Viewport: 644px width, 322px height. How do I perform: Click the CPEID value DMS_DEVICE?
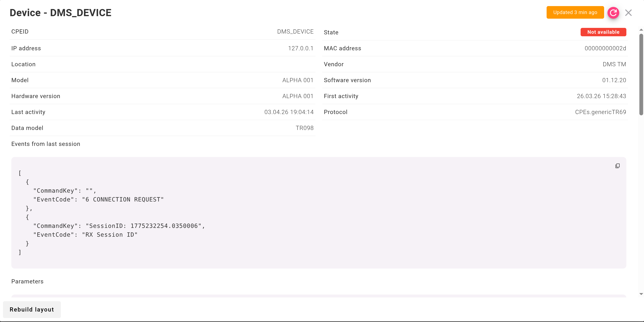[x=295, y=31]
